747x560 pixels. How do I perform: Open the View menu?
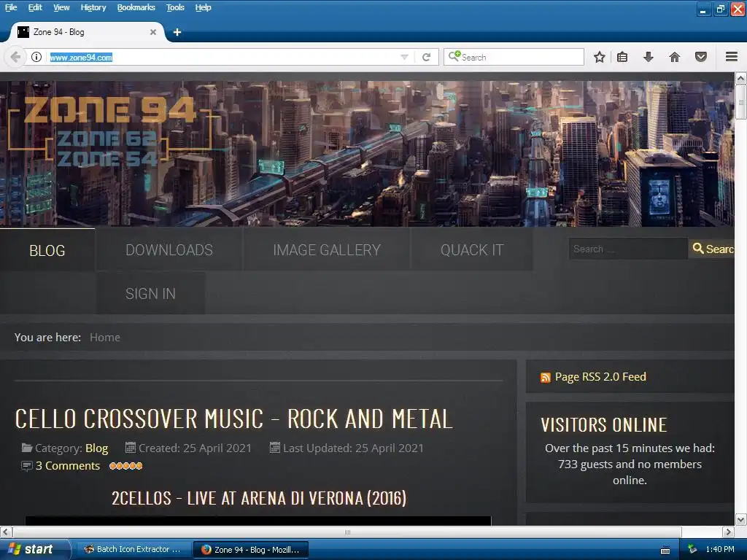pos(61,7)
